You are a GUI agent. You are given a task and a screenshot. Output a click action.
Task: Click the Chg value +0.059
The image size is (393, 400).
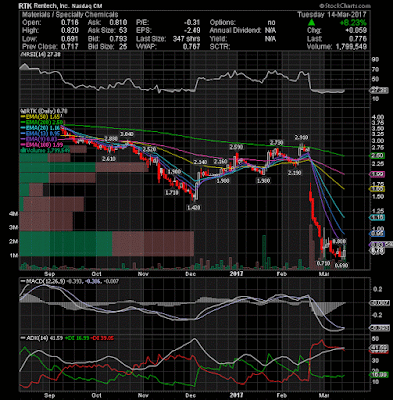(x=356, y=31)
